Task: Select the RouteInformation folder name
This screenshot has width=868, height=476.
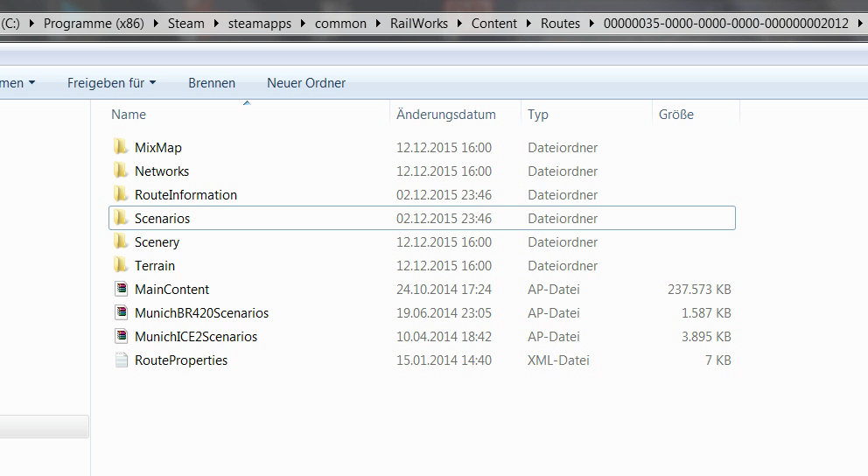Action: pyautogui.click(x=185, y=195)
